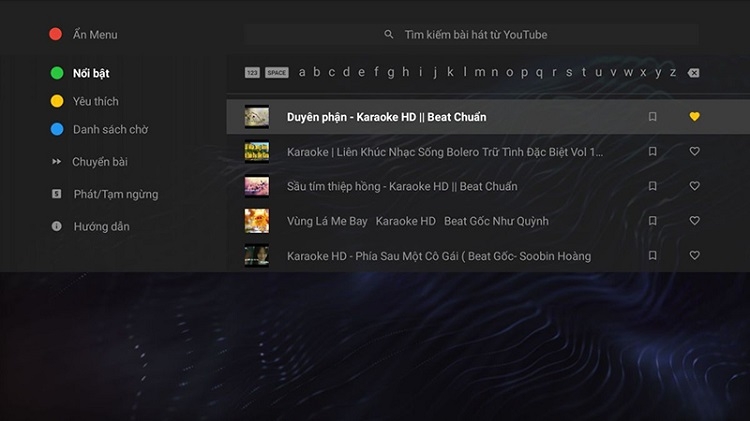Image resolution: width=750 pixels, height=421 pixels.
Task: Click the yellow dot beside Yêu thích
Action: tap(57, 101)
